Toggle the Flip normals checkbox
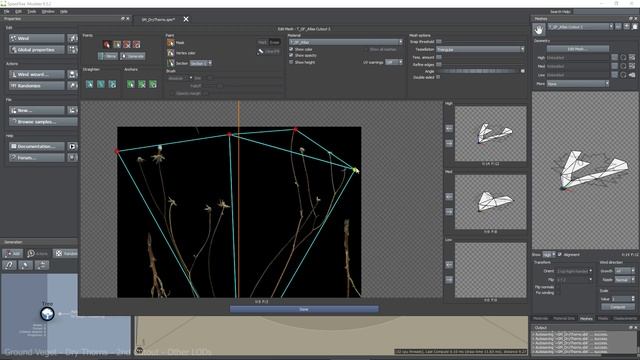 coord(558,287)
